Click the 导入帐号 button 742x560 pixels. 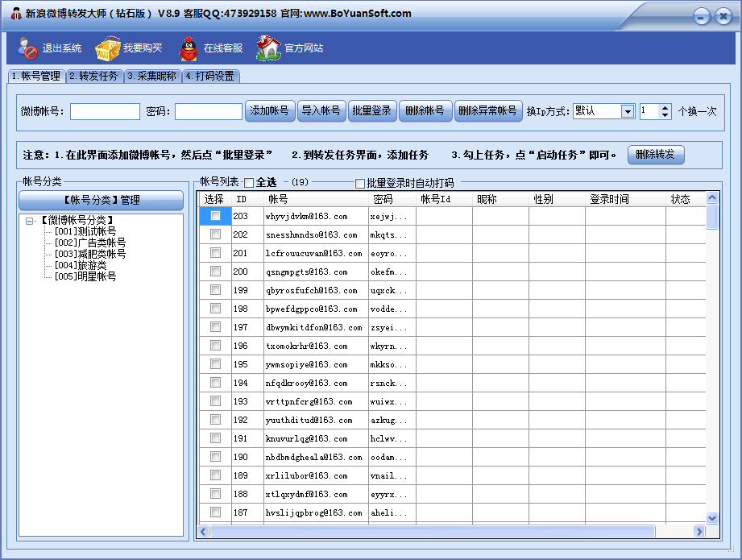[x=321, y=111]
